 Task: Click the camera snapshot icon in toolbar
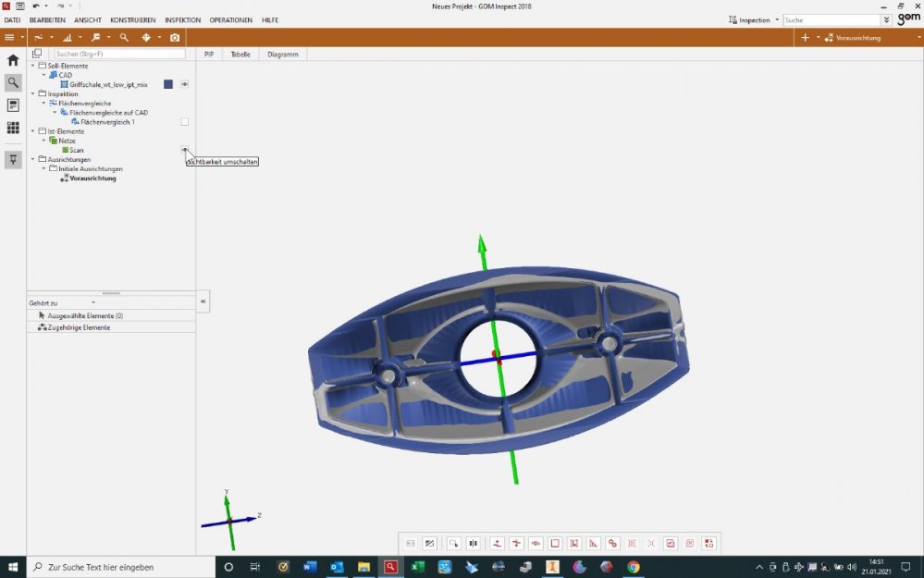[175, 38]
